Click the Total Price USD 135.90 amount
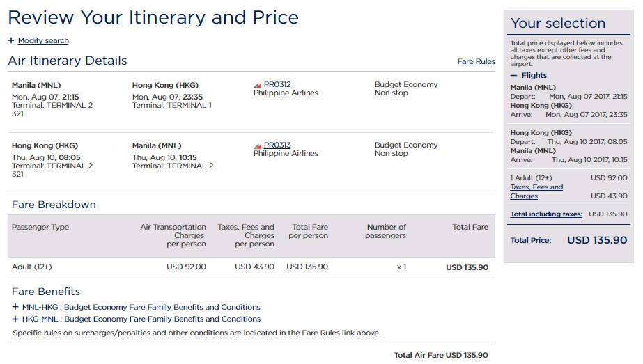643x364 pixels. click(x=597, y=240)
